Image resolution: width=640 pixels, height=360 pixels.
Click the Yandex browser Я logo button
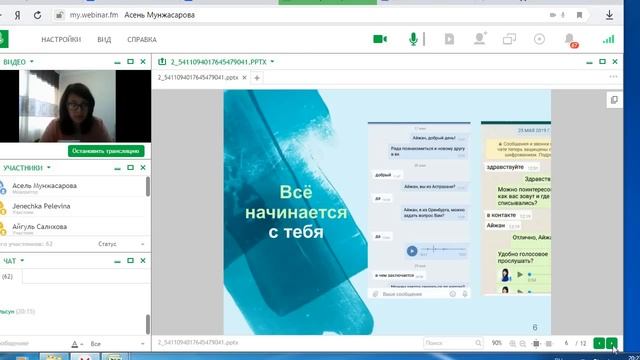(x=18, y=15)
